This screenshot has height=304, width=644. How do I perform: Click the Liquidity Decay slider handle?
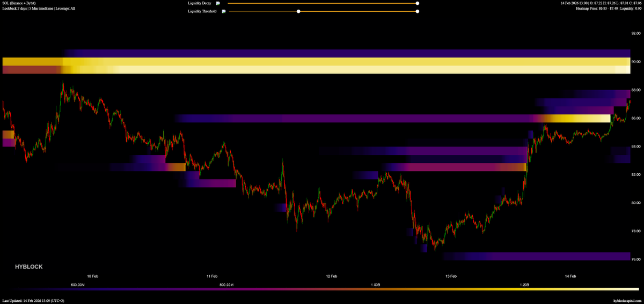418,3
